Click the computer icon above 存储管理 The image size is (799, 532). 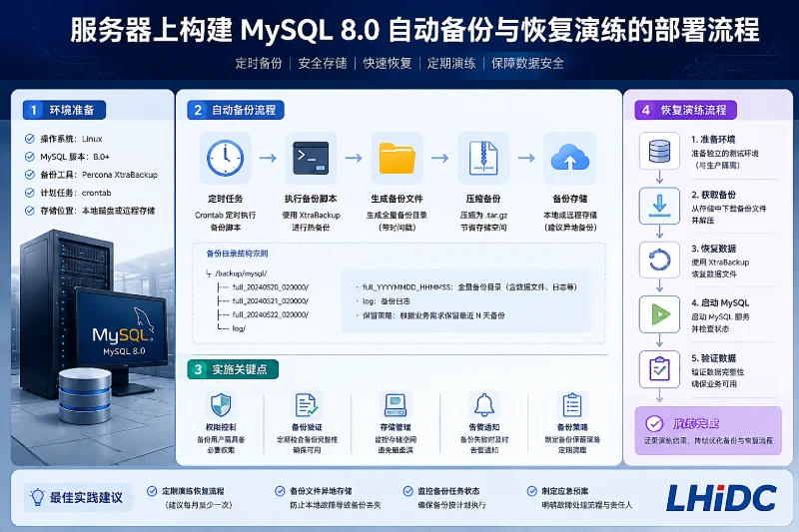click(396, 405)
